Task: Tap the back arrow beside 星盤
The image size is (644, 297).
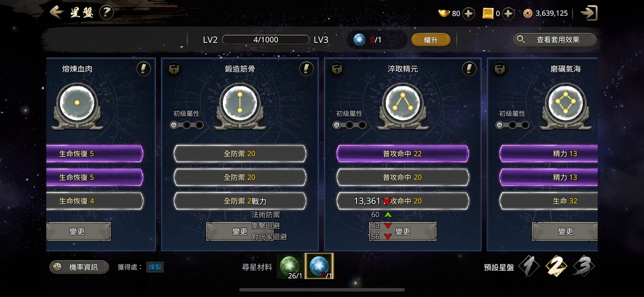Action: (x=56, y=12)
